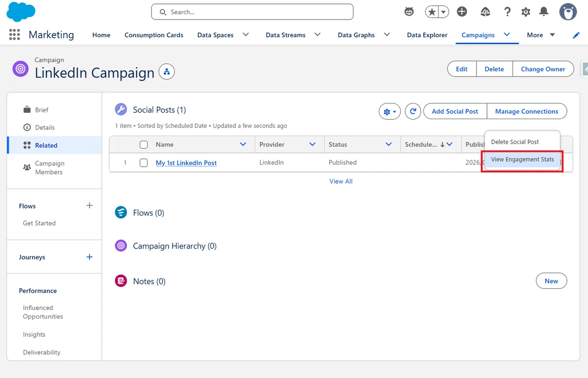Open the Trailhead learning icon
Screen dimensions: 588x378
[x=485, y=12]
